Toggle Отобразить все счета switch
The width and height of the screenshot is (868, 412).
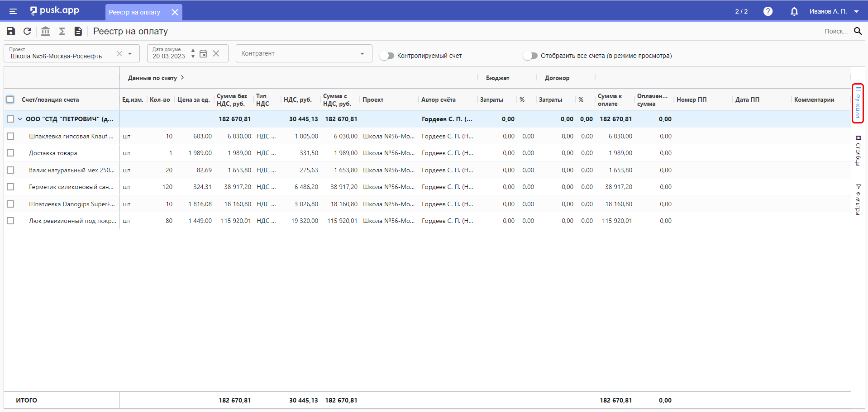[530, 56]
